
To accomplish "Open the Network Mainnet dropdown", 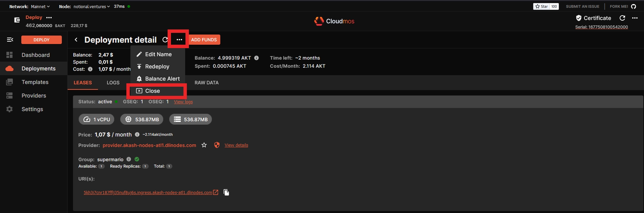I will [40, 6].
